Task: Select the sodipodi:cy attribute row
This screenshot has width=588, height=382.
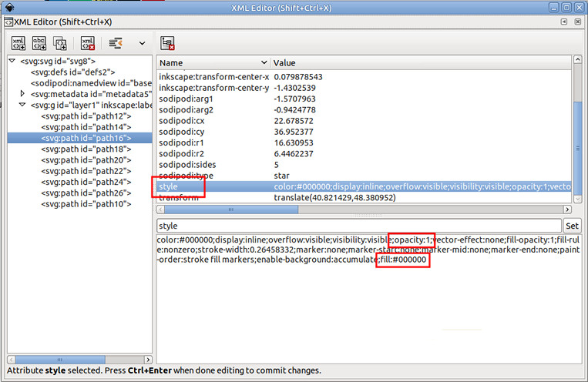Action: (364, 132)
